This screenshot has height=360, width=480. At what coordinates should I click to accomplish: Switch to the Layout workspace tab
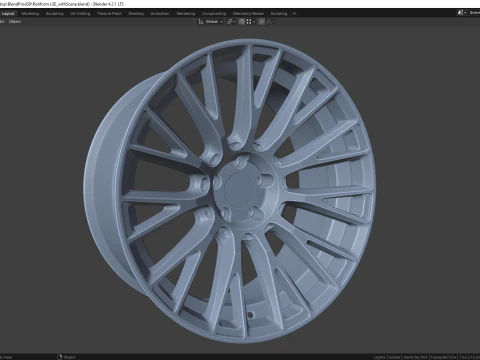[x=8, y=14]
